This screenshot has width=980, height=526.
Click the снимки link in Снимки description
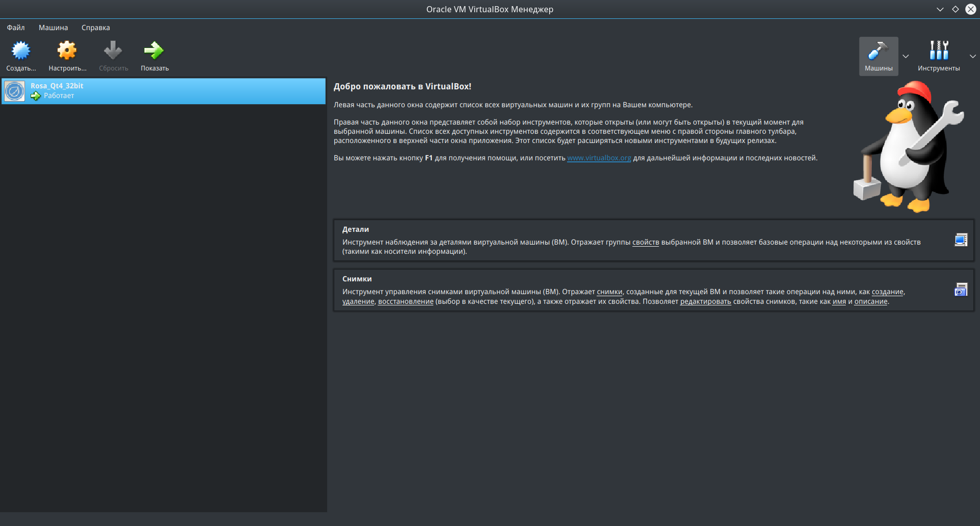pyautogui.click(x=609, y=292)
